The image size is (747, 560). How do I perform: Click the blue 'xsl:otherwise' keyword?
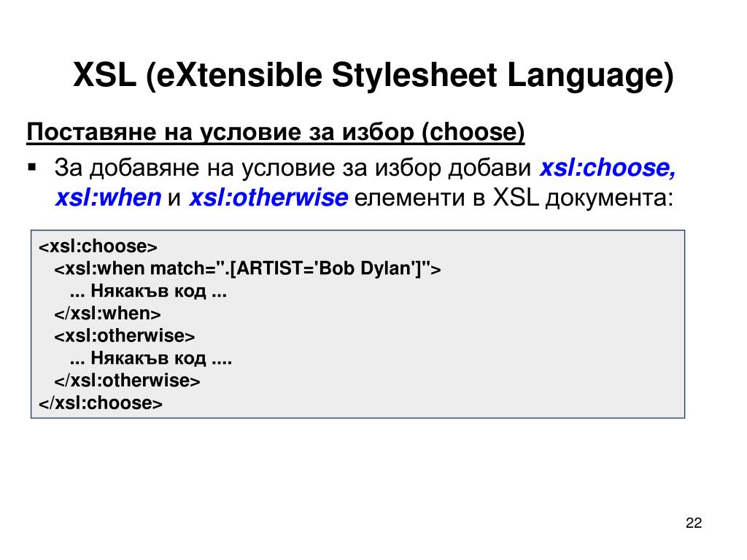pyautogui.click(x=268, y=197)
